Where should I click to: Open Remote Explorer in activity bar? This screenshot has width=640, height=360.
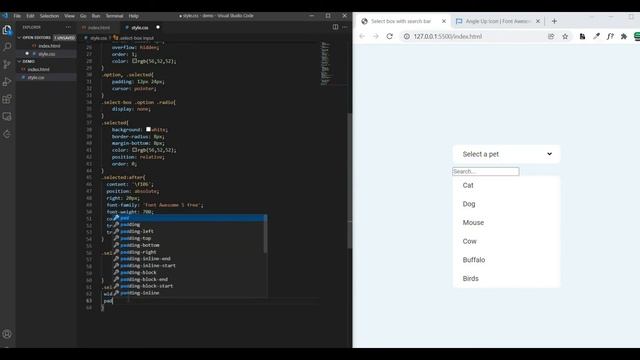click(7, 117)
